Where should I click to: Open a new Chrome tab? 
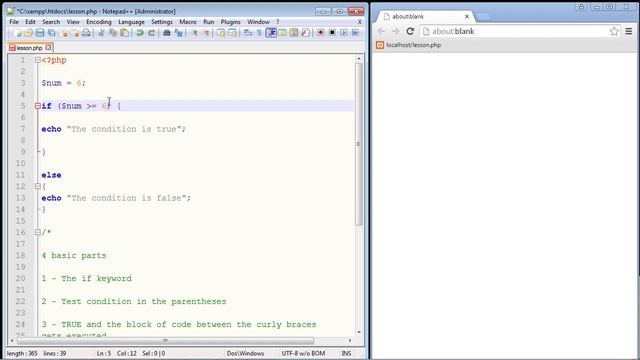tap(482, 16)
